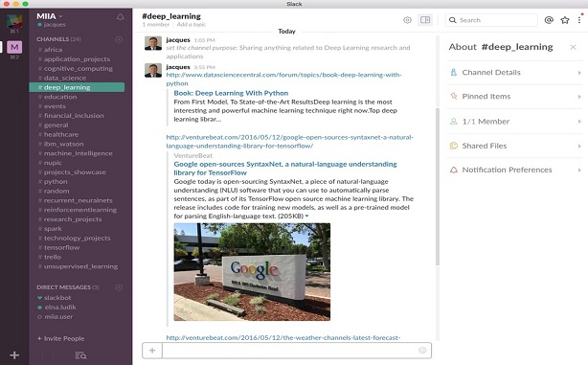Expand Notification Preferences section arrow
The width and height of the screenshot is (588, 365).
pos(579,170)
